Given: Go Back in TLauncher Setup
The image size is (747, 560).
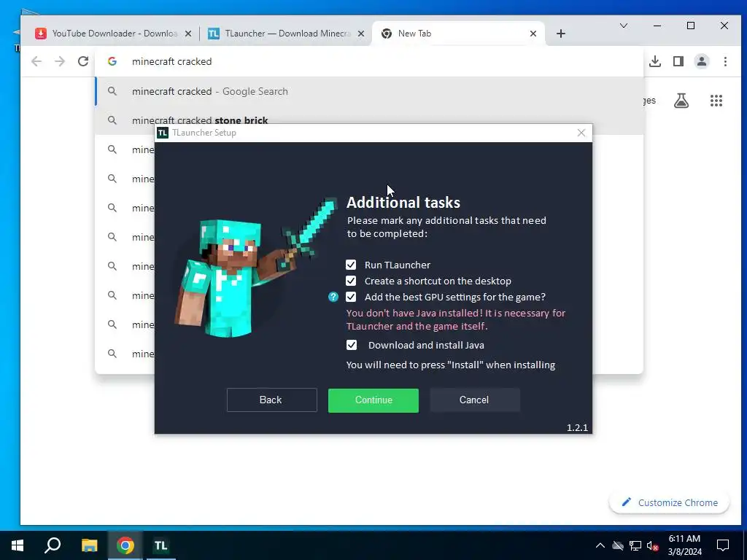Looking at the screenshot, I should pyautogui.click(x=271, y=400).
